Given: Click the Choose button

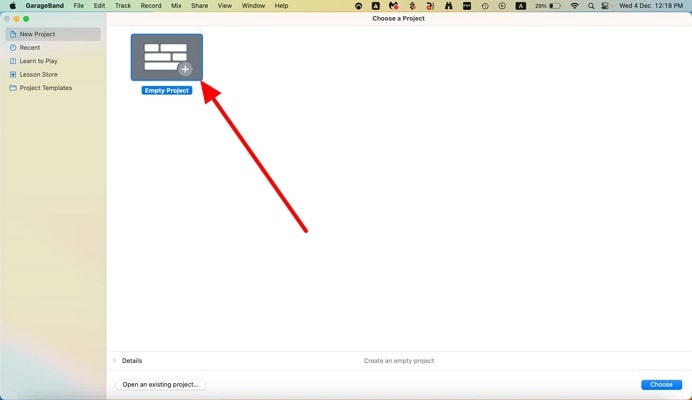Looking at the screenshot, I should click(661, 385).
